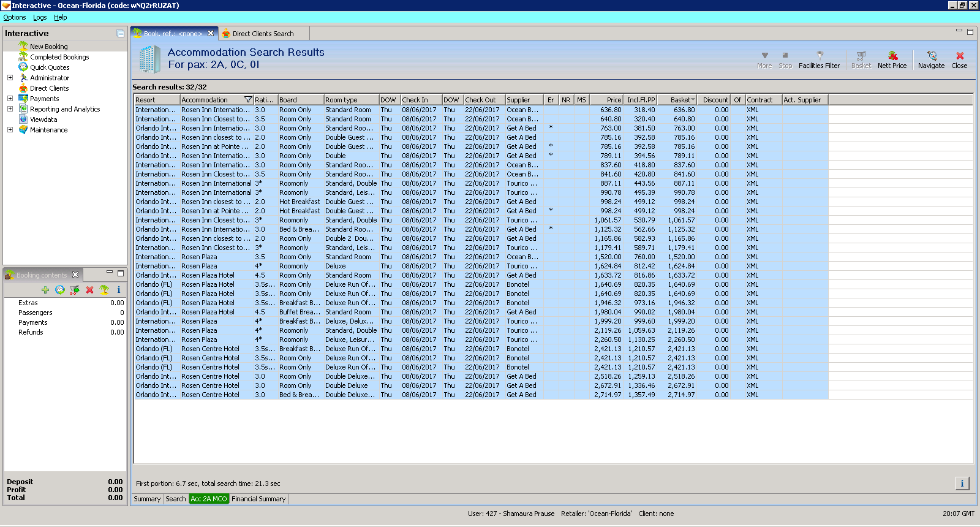This screenshot has height=527, width=980.
Task: Click the red Close toolbar button
Action: pyautogui.click(x=959, y=59)
